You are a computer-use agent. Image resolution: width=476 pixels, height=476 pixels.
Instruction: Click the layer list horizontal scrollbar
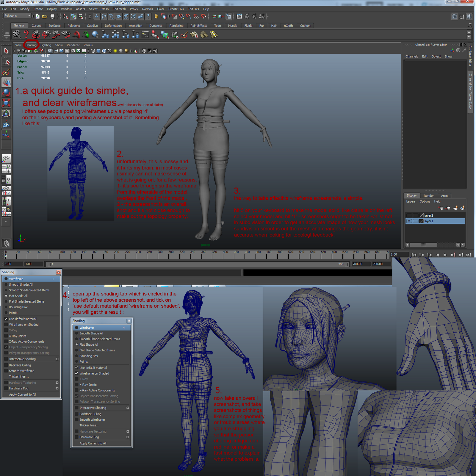coord(423,245)
